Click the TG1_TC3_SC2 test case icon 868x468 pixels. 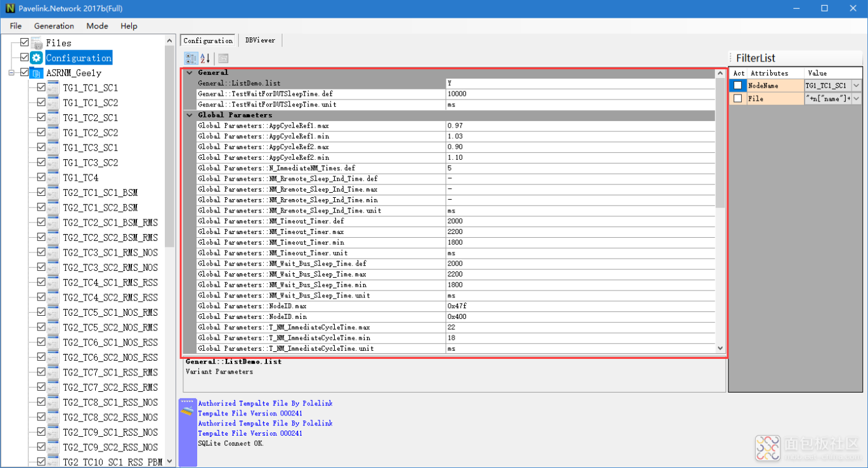click(x=53, y=162)
